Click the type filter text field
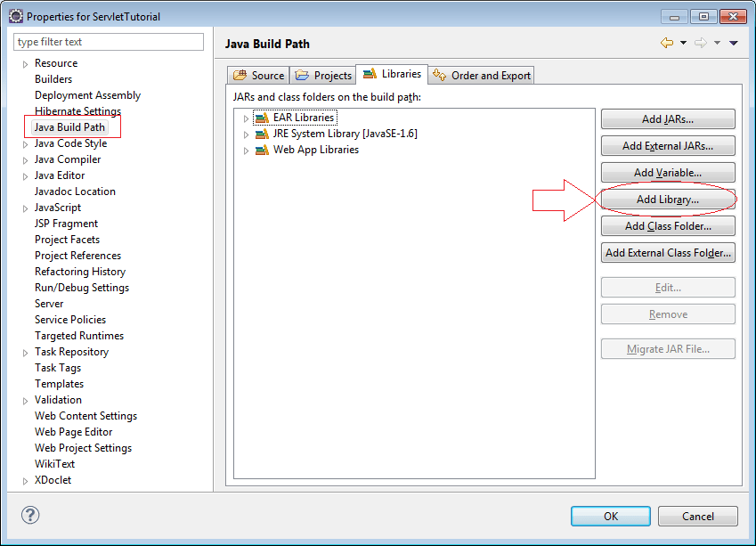Viewport: 756px width, 546px height. [108, 42]
